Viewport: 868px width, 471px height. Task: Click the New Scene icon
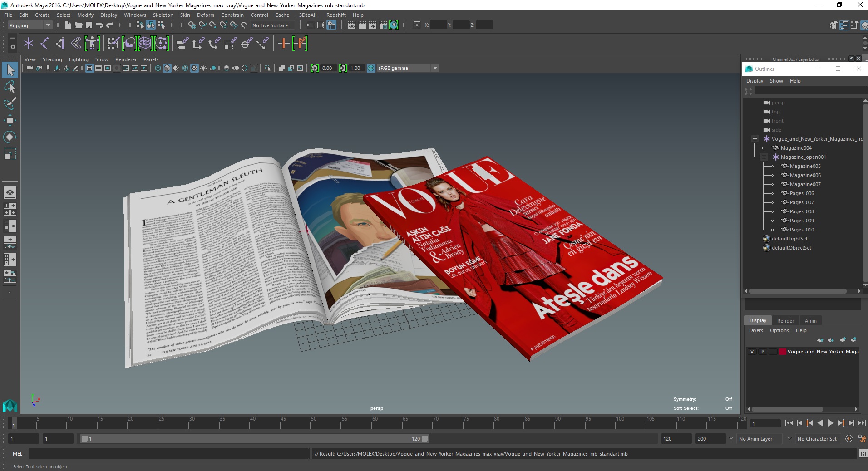coord(68,25)
